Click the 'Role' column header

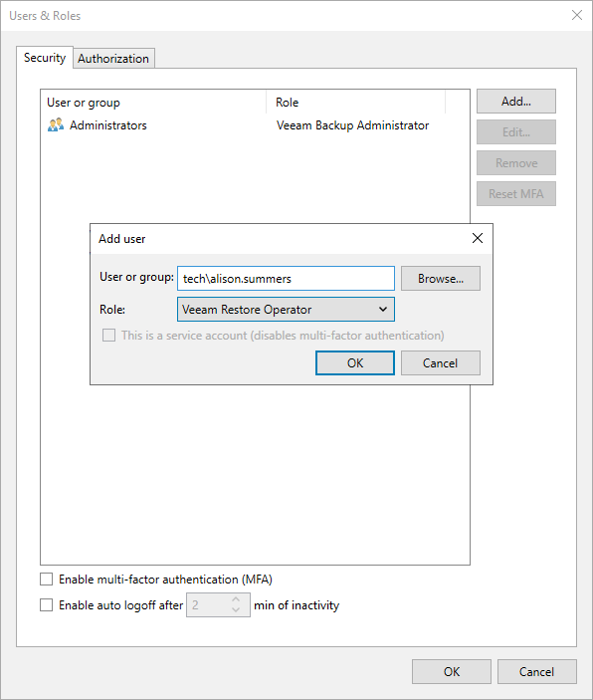pos(355,103)
